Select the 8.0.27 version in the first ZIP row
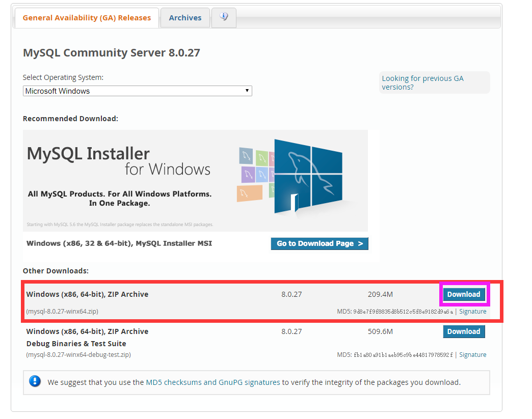The image size is (532, 419). pos(291,294)
